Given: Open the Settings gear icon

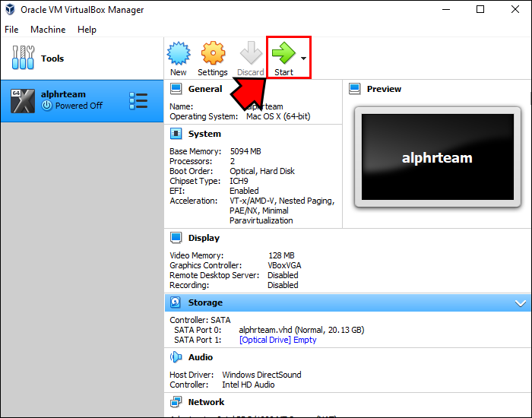Looking at the screenshot, I should (213, 53).
